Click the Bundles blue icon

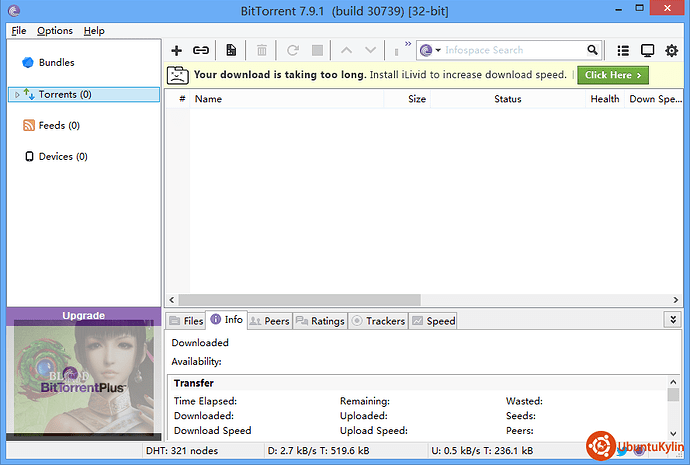coord(28,62)
